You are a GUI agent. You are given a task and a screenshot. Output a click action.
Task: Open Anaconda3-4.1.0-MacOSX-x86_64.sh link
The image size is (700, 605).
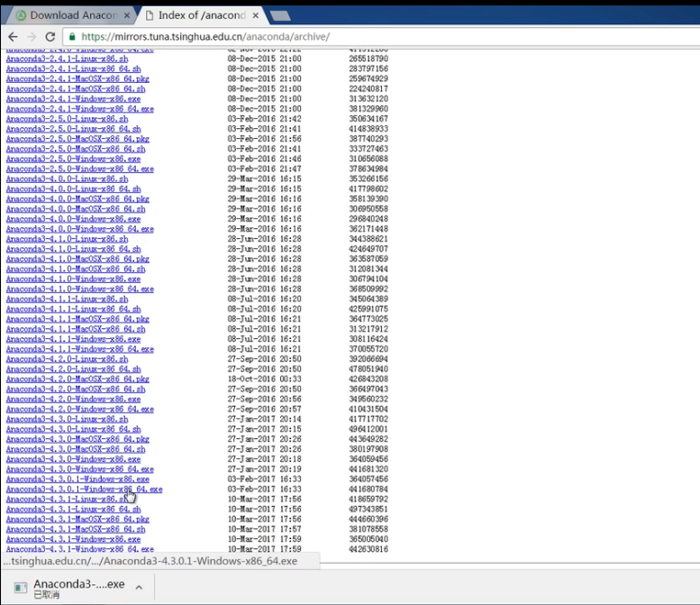coord(76,269)
